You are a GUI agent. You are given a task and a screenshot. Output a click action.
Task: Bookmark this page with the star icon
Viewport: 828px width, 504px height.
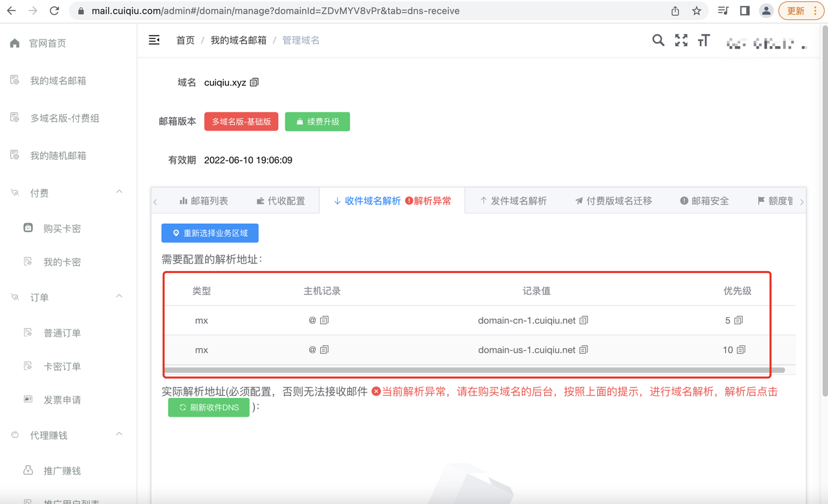pyautogui.click(x=697, y=11)
